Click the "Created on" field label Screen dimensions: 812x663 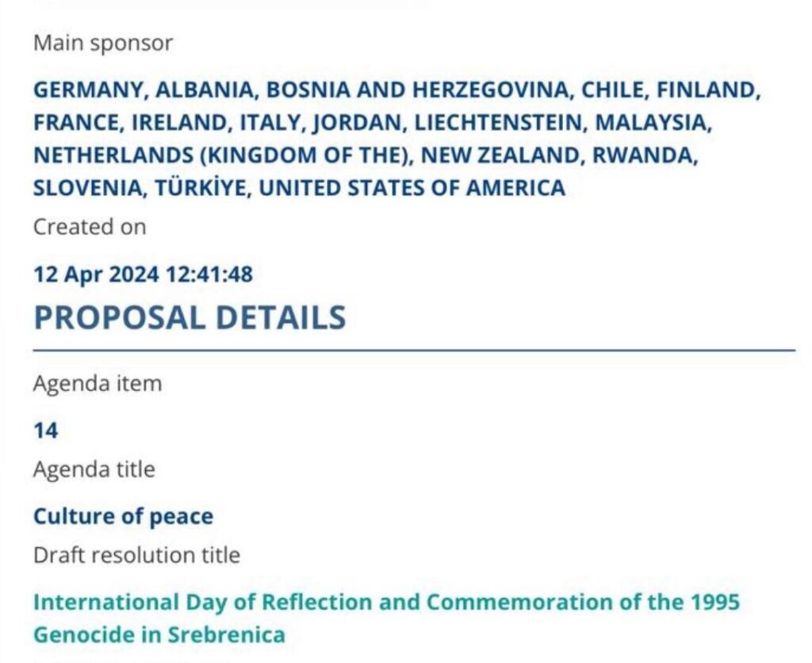(x=89, y=227)
